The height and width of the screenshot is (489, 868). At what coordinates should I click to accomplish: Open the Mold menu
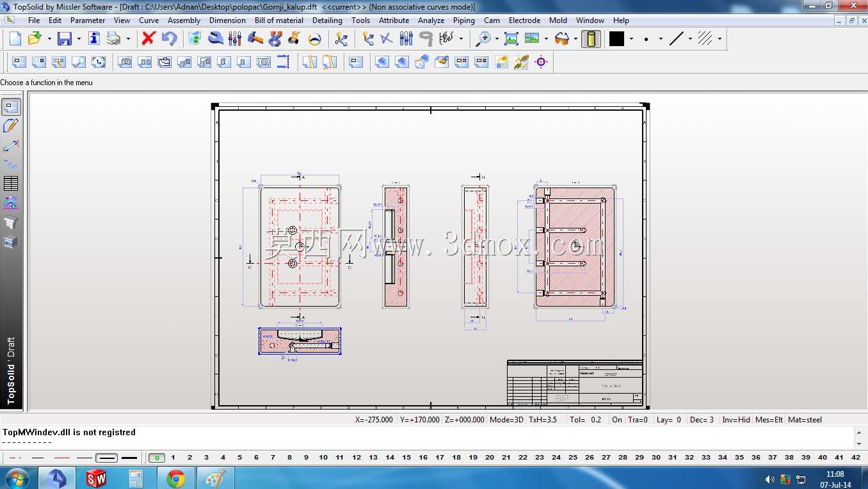[x=558, y=20]
